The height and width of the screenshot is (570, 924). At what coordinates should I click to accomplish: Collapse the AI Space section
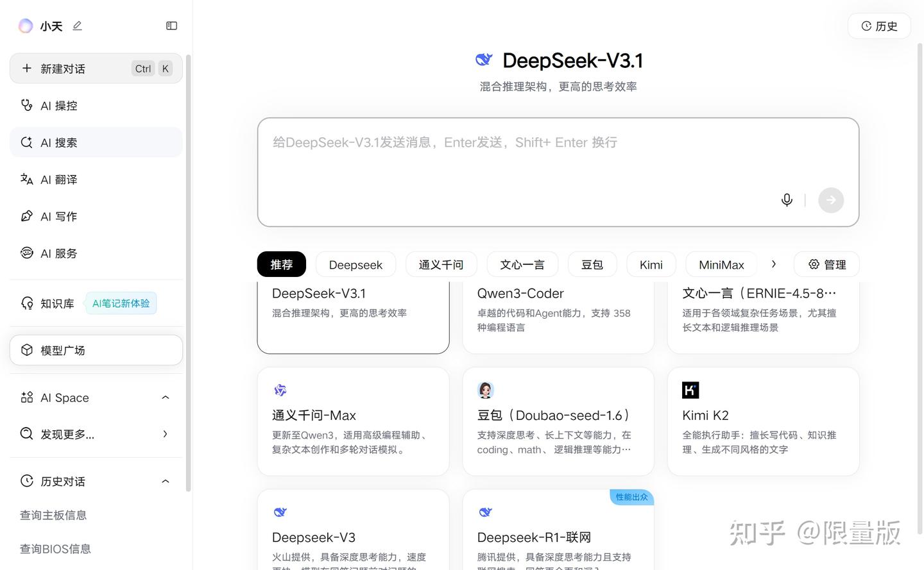pos(166,398)
